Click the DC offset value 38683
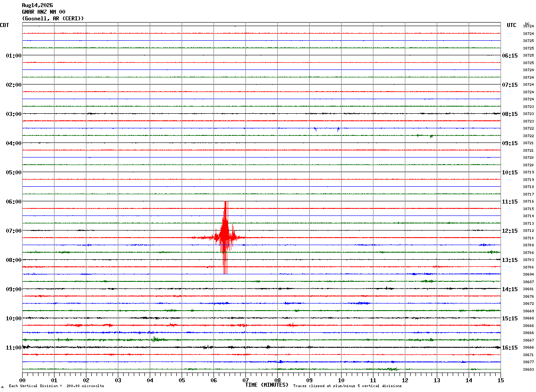The image size is (536, 392). coord(528,369)
